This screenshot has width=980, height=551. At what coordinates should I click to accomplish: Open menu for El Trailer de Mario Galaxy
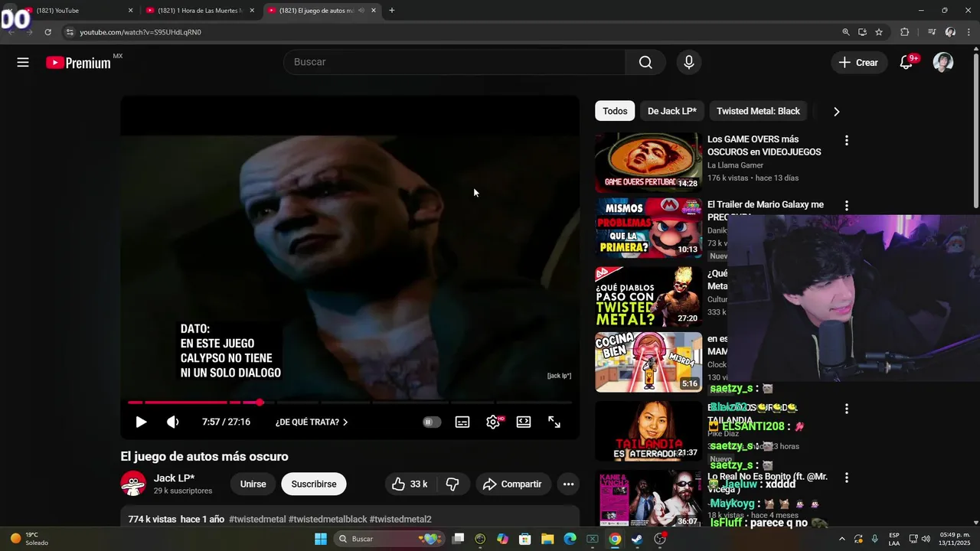tap(847, 206)
